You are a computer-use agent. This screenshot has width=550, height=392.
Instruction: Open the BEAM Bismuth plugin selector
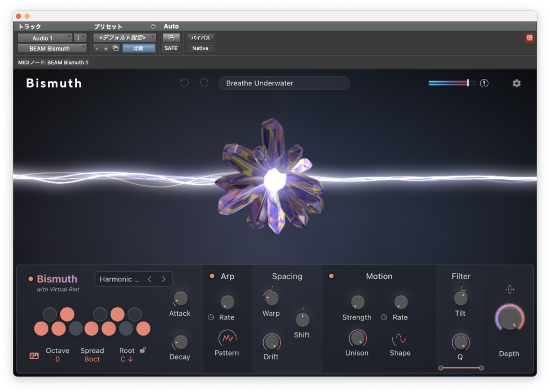pos(52,48)
